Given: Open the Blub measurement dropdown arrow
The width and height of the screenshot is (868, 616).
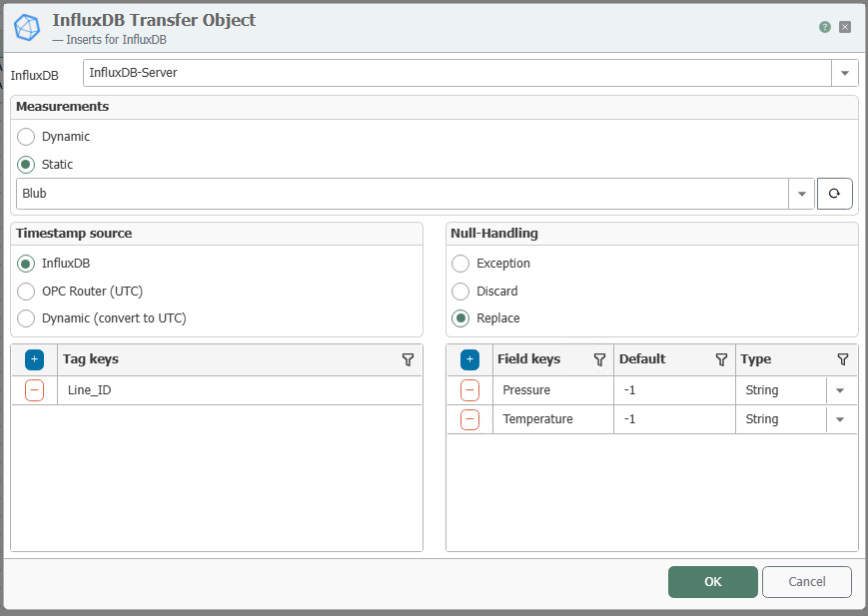Looking at the screenshot, I should 801,194.
